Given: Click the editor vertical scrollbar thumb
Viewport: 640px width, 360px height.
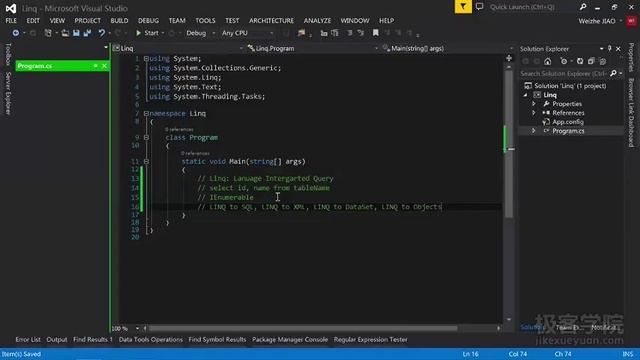Looking at the screenshot, I should 509,143.
